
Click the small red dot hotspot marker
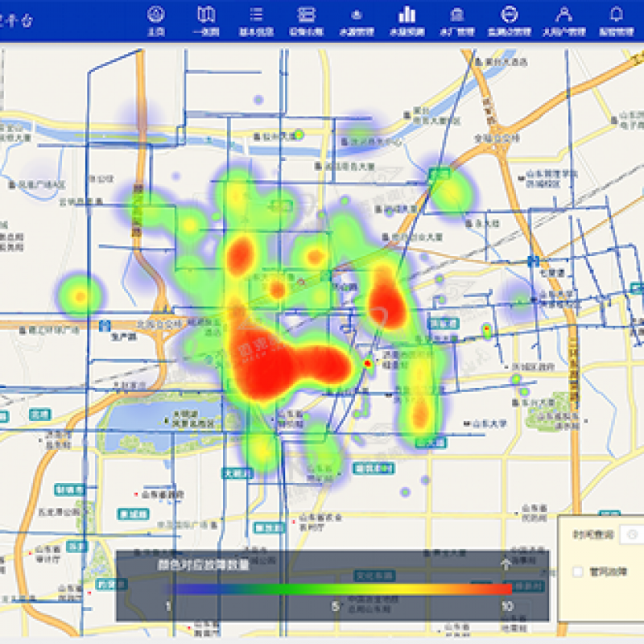(368, 364)
